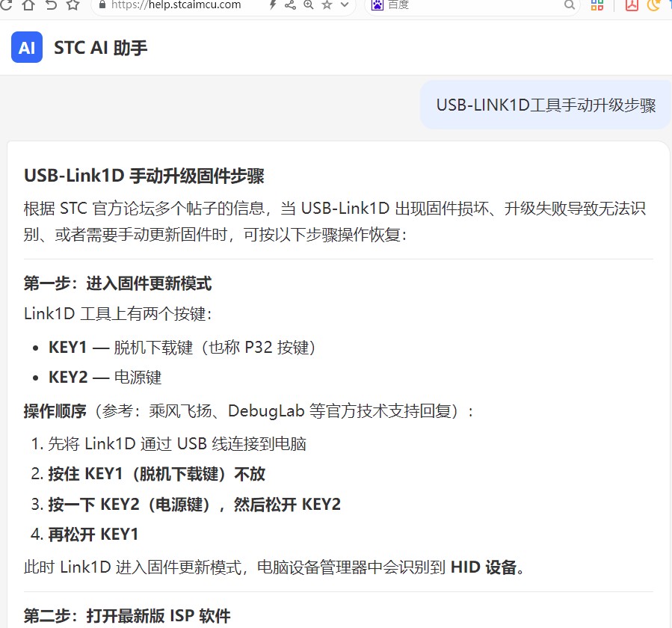Click heading 第一步：进入固件更新模式
The image size is (672, 628).
tap(118, 283)
